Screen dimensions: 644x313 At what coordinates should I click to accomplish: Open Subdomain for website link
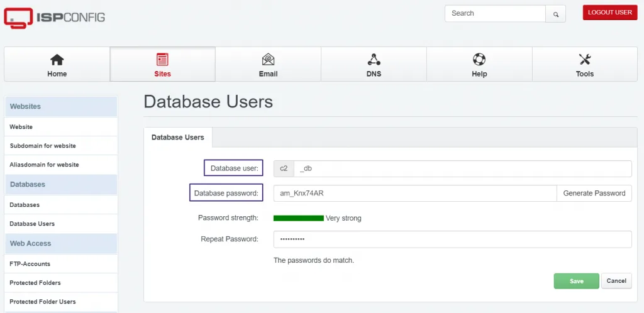click(61, 146)
